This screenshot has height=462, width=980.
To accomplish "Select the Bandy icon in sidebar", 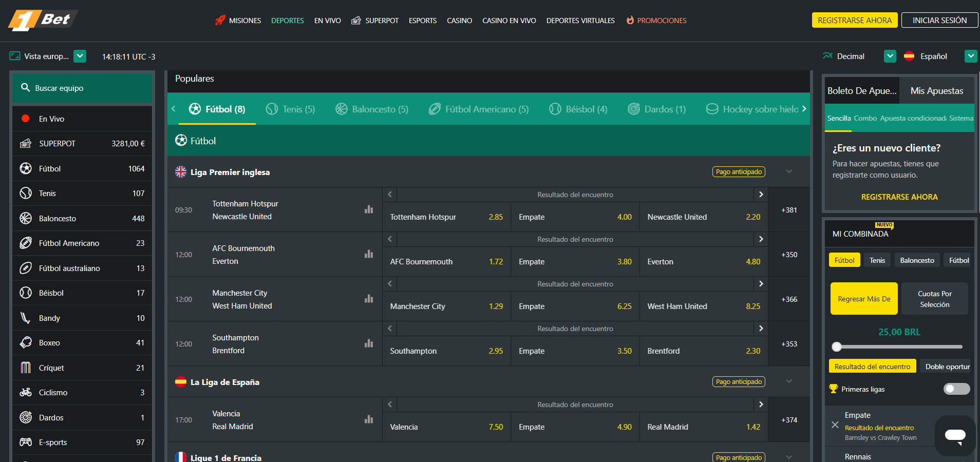I will click(26, 318).
